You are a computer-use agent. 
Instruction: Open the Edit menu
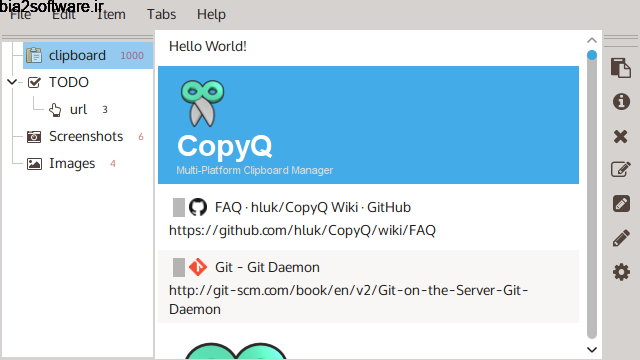[x=63, y=15]
